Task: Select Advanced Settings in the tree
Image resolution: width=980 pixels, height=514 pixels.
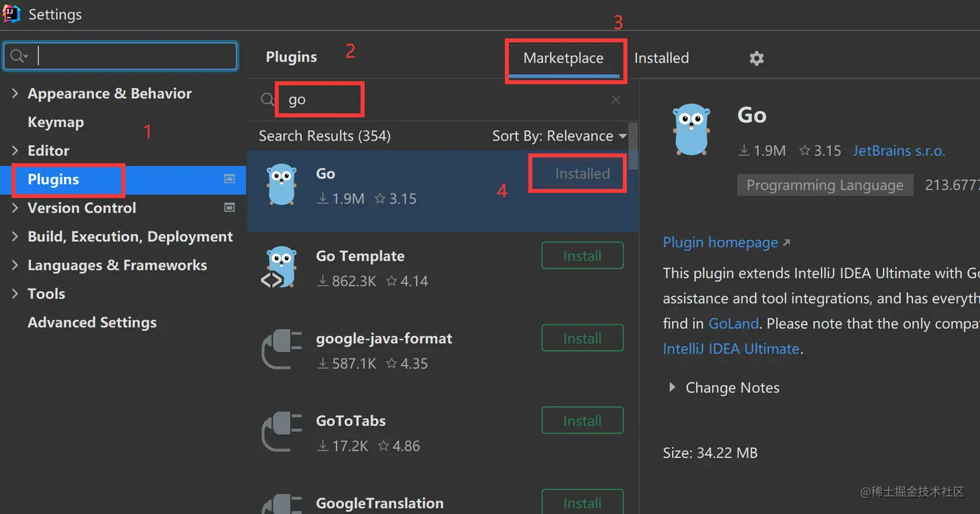Action: point(92,322)
